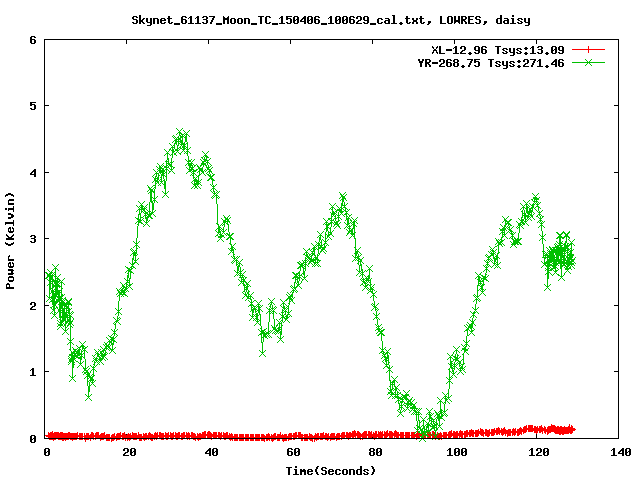
Task: Click the x-axis tick label 60
Action: (293, 453)
